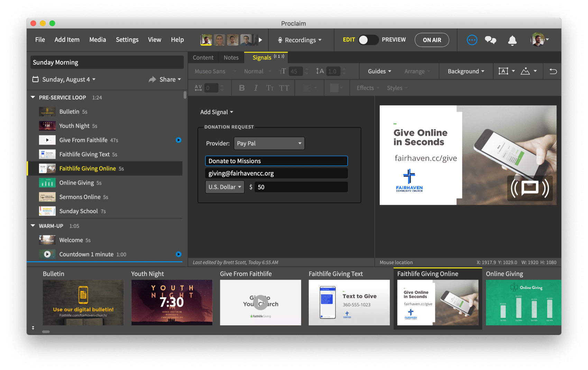This screenshot has width=588, height=370.
Task: Collapse the WARM-UP section
Action: coord(33,226)
